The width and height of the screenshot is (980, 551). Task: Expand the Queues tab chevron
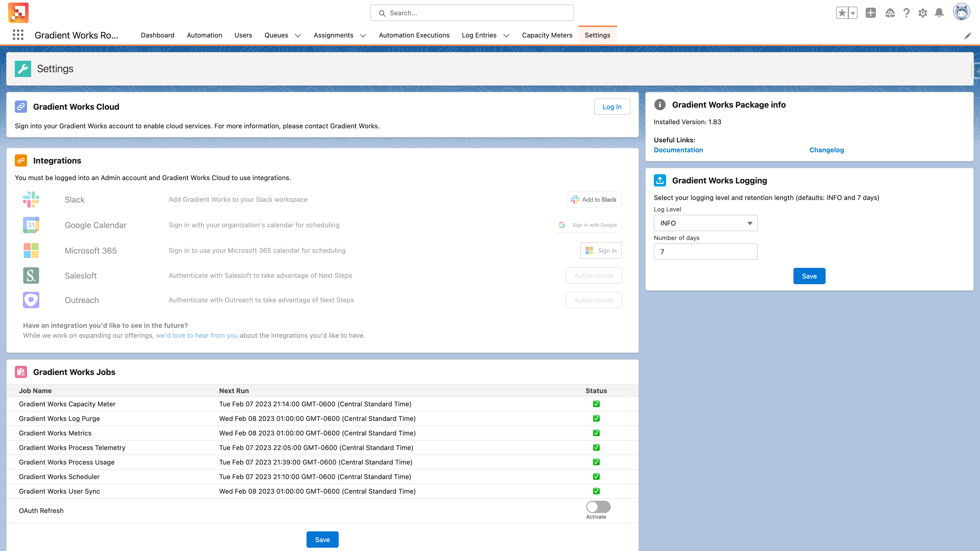pos(298,35)
